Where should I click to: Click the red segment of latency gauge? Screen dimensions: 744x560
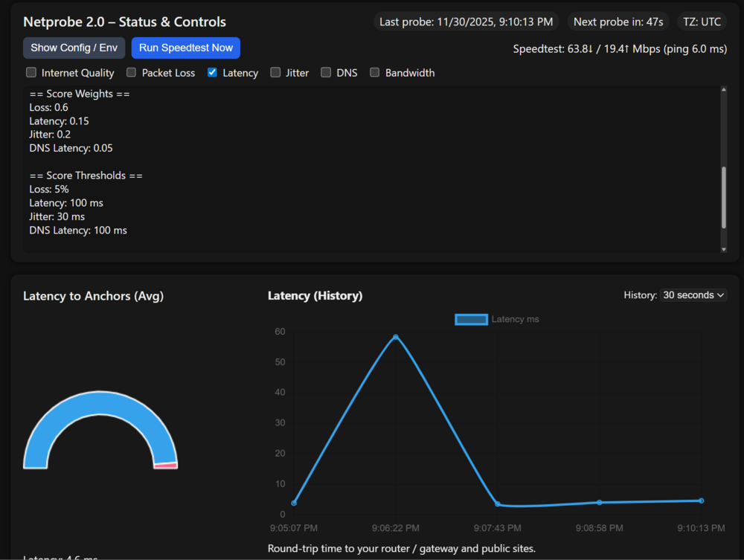(x=166, y=465)
